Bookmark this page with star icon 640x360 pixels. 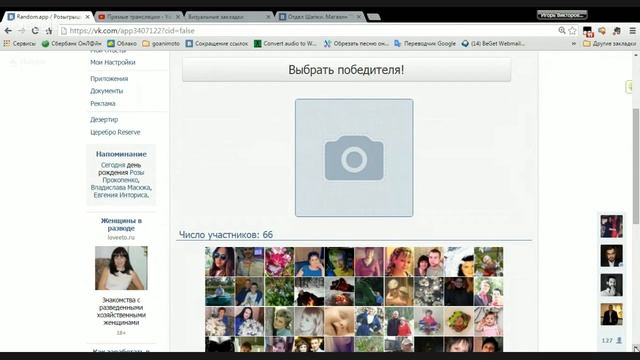572,31
